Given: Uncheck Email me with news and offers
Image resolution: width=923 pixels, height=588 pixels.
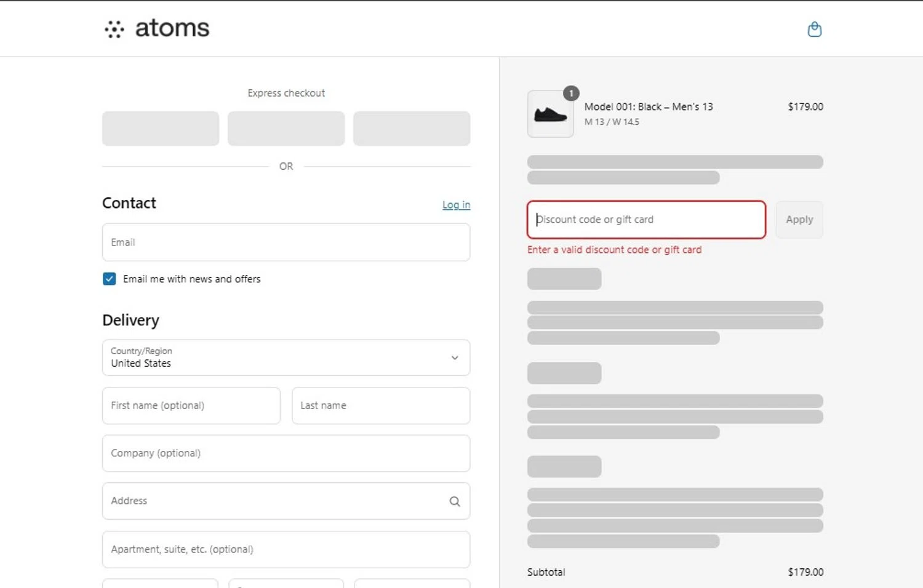Looking at the screenshot, I should tap(109, 279).
